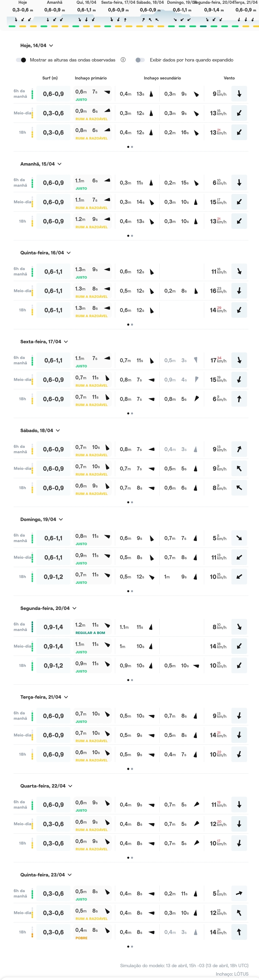The image size is (259, 980).
Task: Expand the 'Hoje, 14/04' day chevron
Action: pyautogui.click(x=51, y=46)
